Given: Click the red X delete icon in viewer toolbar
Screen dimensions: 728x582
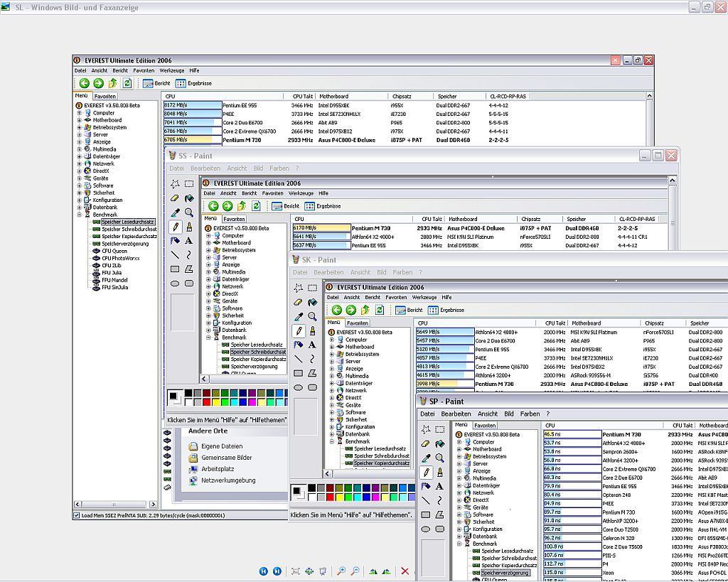Looking at the screenshot, I should point(405,571).
